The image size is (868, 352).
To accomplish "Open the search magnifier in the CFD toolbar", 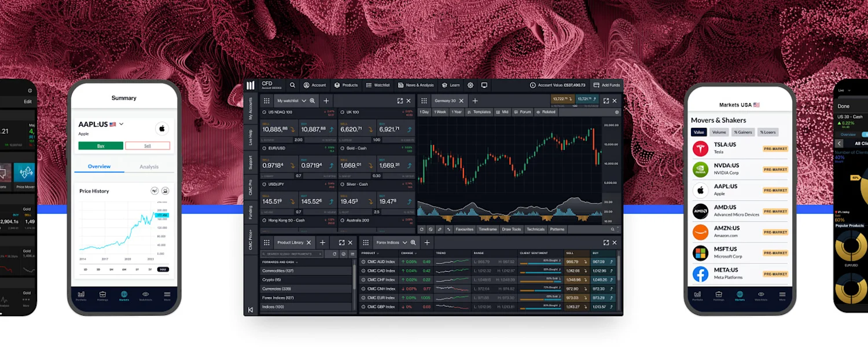I will [x=292, y=85].
